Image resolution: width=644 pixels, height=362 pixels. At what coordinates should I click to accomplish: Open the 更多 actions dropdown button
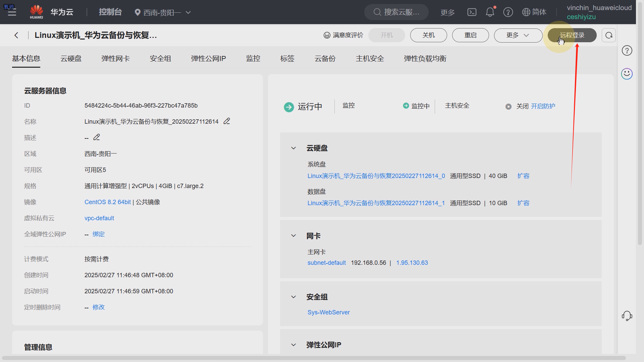tap(518, 35)
